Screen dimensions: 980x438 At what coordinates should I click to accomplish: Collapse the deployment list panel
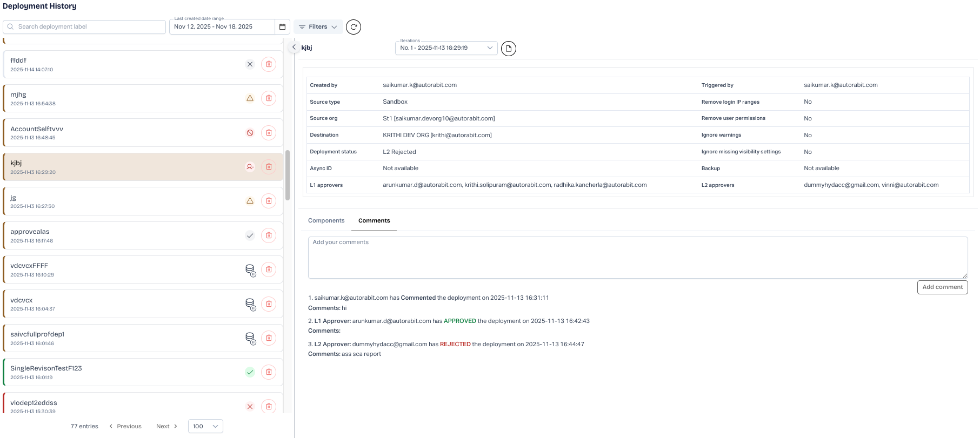[x=294, y=47]
